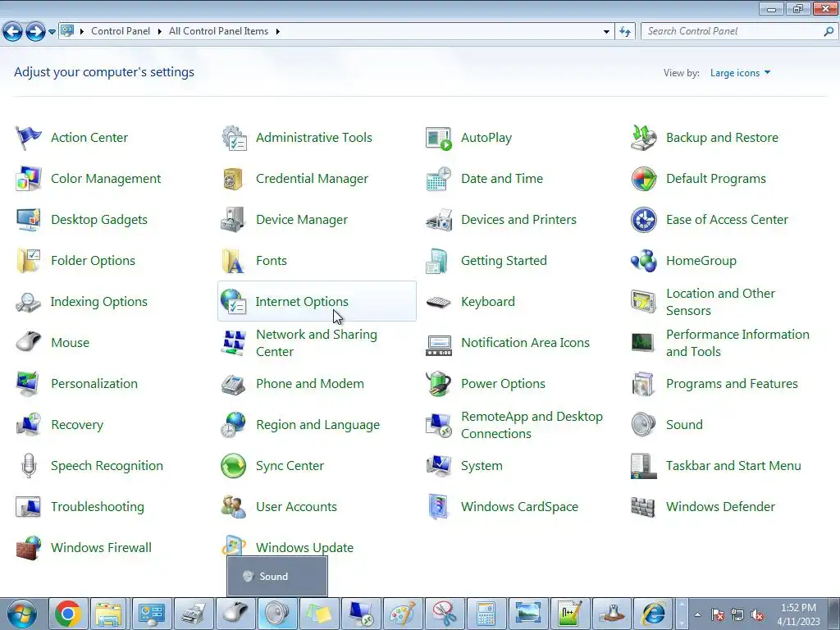This screenshot has height=630, width=840.
Task: Click the taskbar clock showing 1:52 PM
Action: tap(798, 614)
